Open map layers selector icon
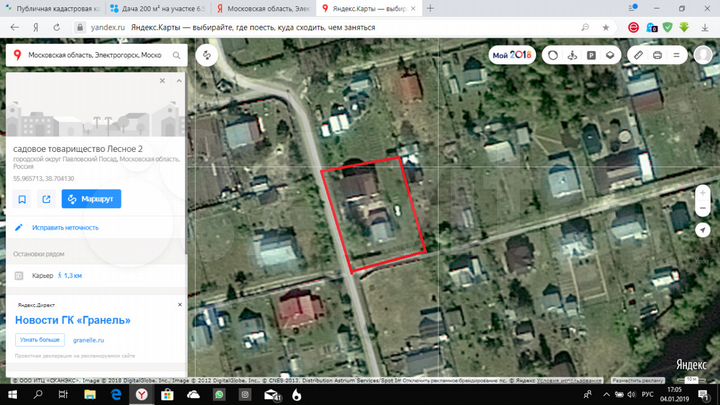Image resolution: width=720 pixels, height=405 pixels. pyautogui.click(x=610, y=55)
